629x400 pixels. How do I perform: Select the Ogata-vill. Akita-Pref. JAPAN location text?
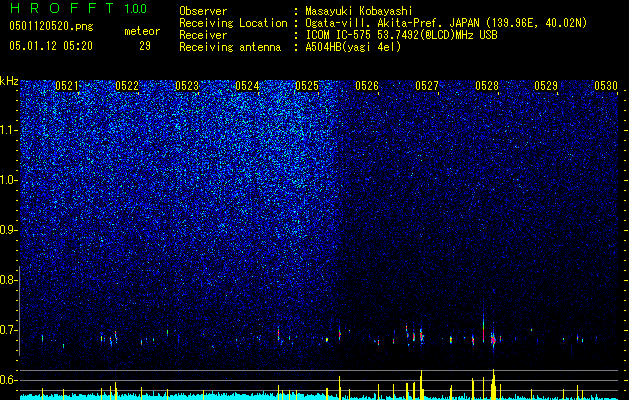pyautogui.click(x=446, y=23)
